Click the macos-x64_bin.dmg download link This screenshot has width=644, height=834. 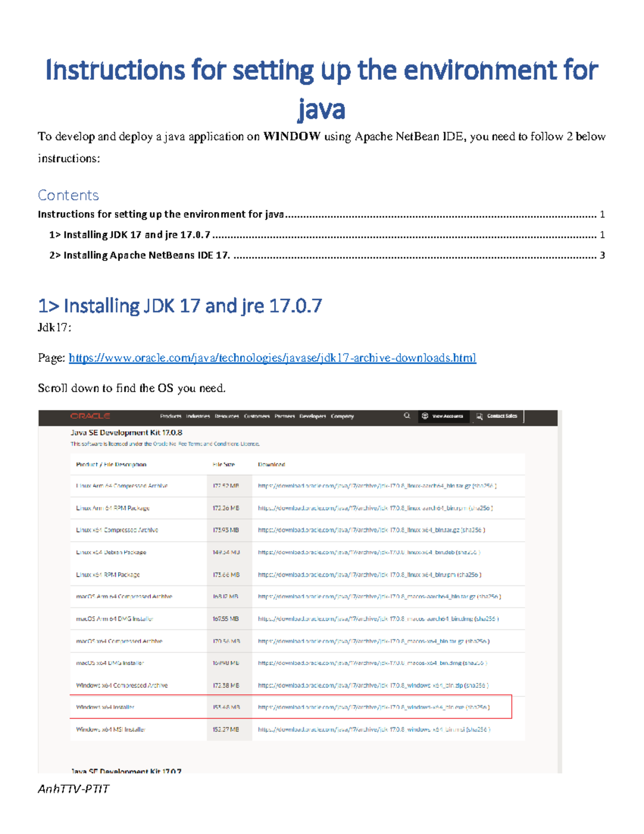[360, 663]
